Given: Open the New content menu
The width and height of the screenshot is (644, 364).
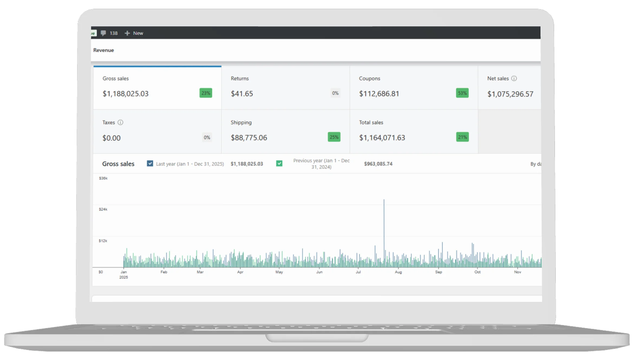Looking at the screenshot, I should (x=138, y=33).
